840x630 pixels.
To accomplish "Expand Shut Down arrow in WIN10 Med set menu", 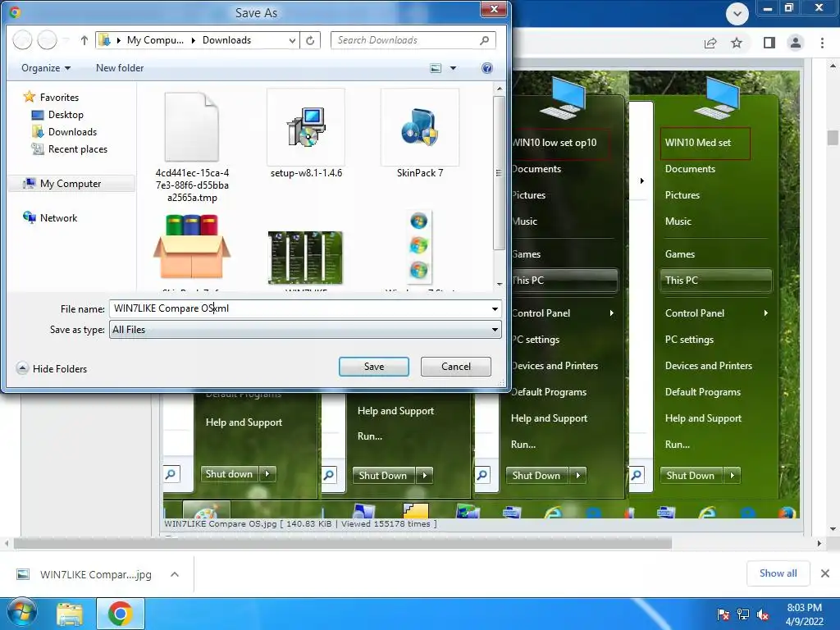I will pyautogui.click(x=732, y=475).
